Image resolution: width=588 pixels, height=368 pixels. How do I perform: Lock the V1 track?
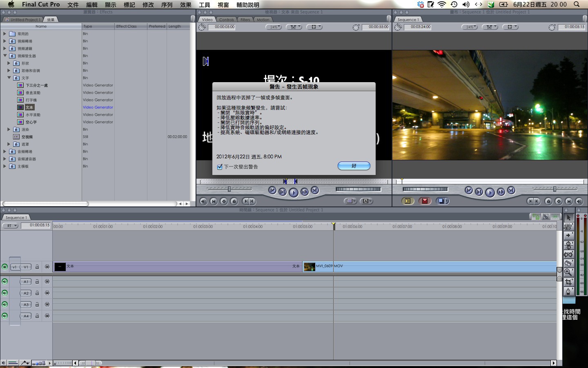coord(37,267)
